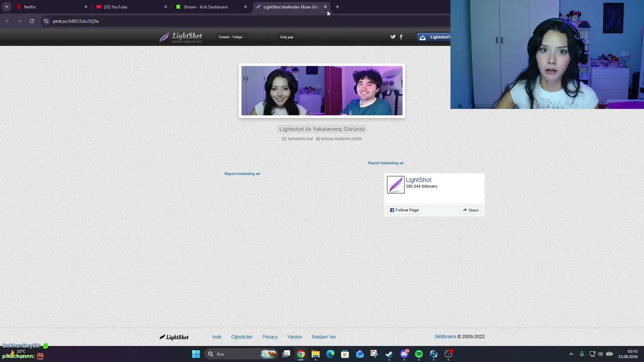Launch Steam from the taskbar

click(x=389, y=354)
